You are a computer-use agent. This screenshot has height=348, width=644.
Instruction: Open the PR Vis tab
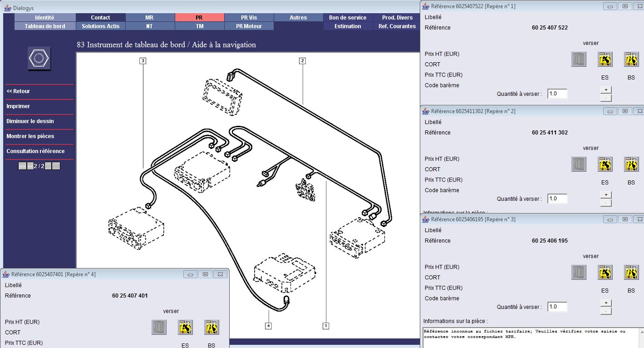pyautogui.click(x=249, y=17)
